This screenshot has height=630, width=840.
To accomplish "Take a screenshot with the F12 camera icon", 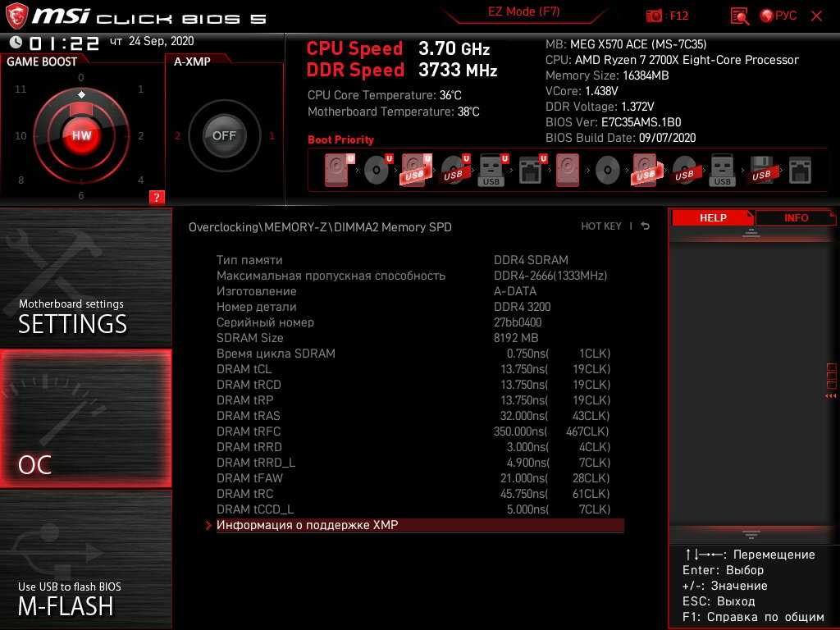I will click(655, 16).
